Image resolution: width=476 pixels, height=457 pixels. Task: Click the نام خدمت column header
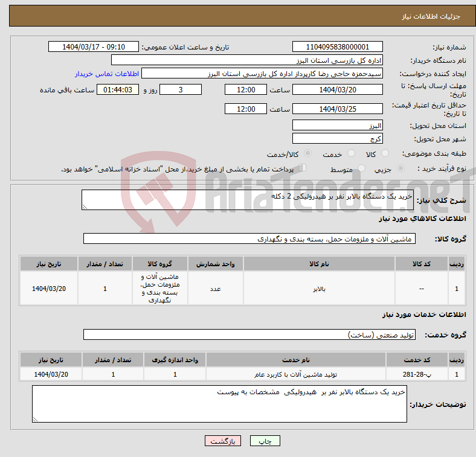(295, 360)
